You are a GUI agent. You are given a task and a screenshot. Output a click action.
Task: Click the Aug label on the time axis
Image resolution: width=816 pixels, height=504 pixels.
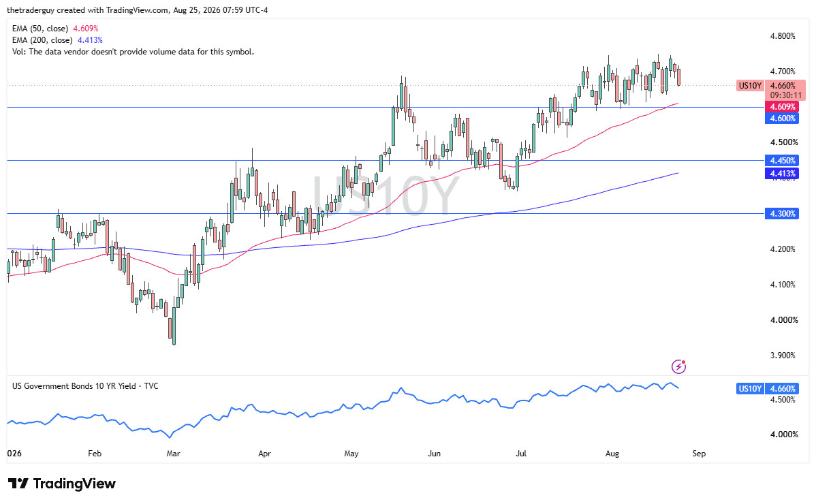tap(612, 454)
